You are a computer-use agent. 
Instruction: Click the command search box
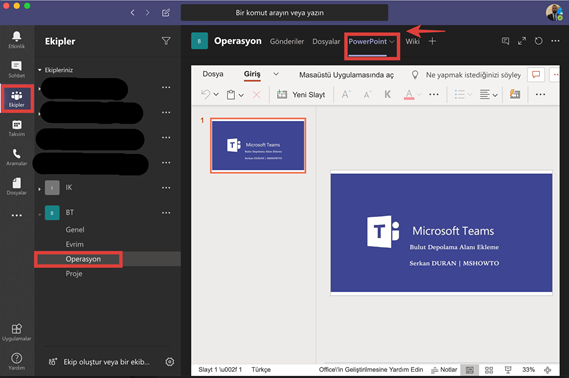coord(284,13)
